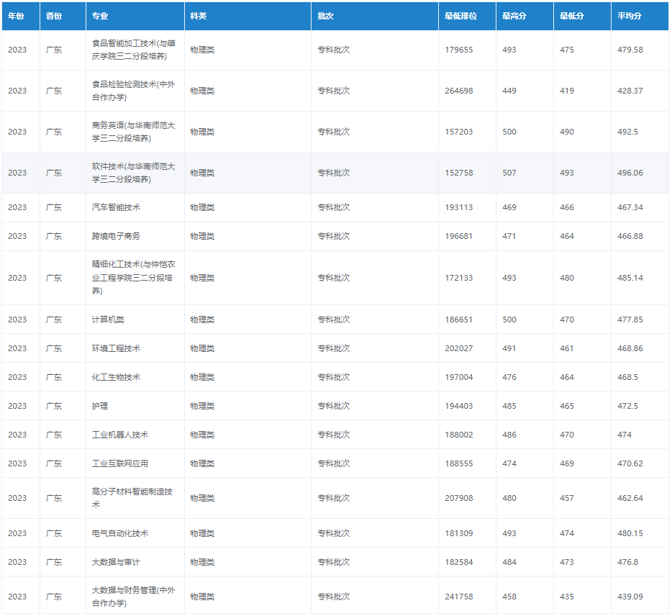Viewport: 672px width, 616px height.
Task: Click minimum rank value 264698
Action: [x=458, y=91]
